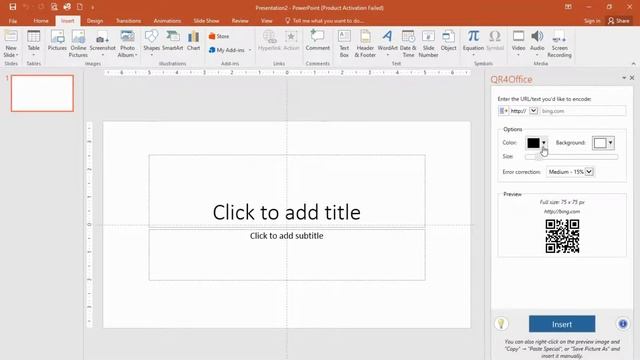Open the Background color dropdown arrow

(611, 143)
